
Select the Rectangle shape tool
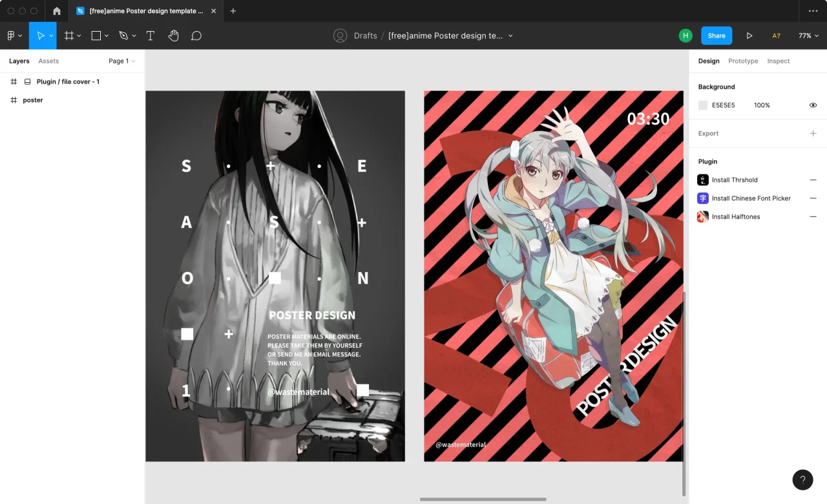pyautogui.click(x=96, y=36)
